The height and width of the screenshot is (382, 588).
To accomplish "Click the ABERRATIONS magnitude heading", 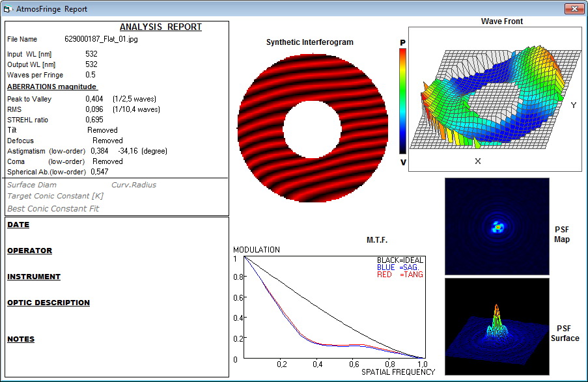I will (52, 87).
